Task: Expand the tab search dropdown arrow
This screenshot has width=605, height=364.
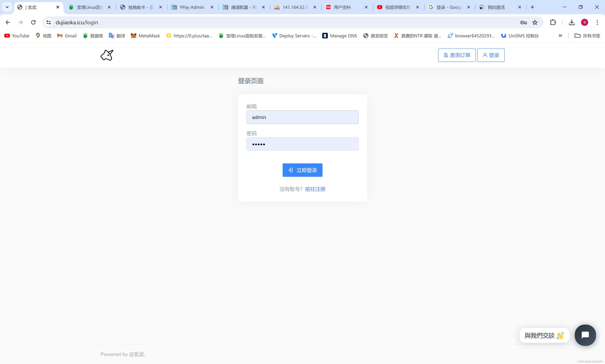Action: click(7, 7)
